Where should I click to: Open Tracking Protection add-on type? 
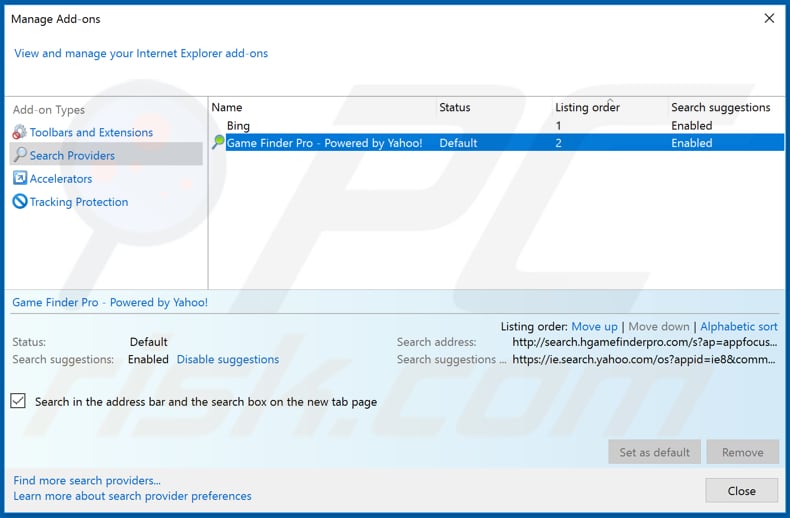point(79,202)
